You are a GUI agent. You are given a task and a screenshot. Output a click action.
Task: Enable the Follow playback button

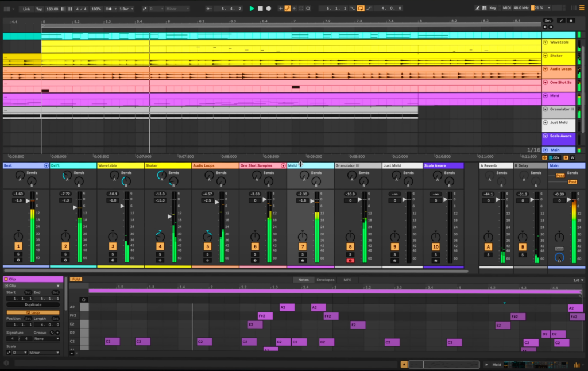(209, 9)
